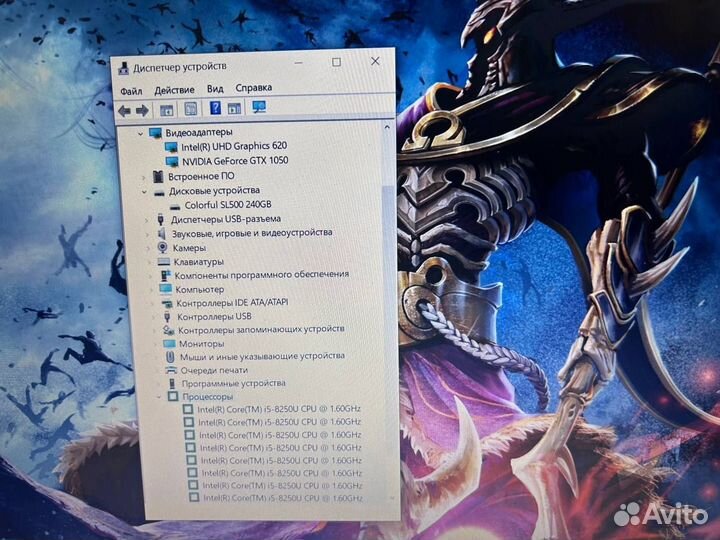This screenshot has width=720, height=540.
Task: Click the icon beside Контроллеры IDE ATA/ATAPI
Action: tap(167, 303)
